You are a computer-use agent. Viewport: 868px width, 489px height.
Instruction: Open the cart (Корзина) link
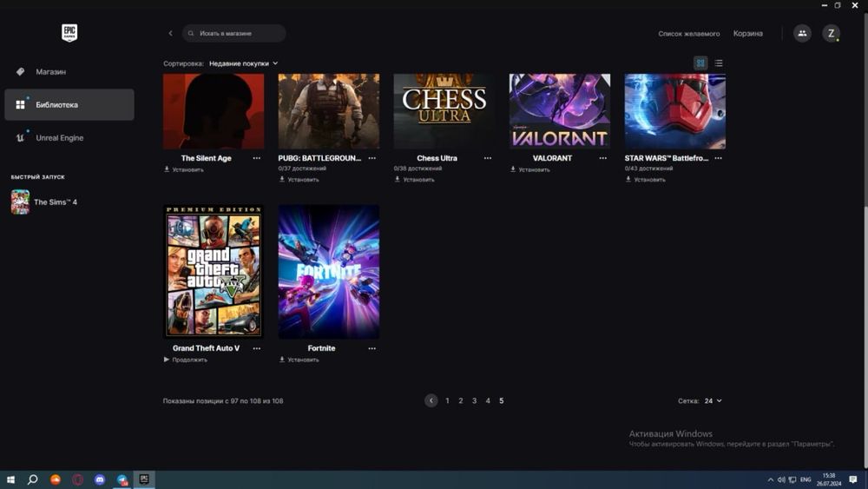click(748, 34)
